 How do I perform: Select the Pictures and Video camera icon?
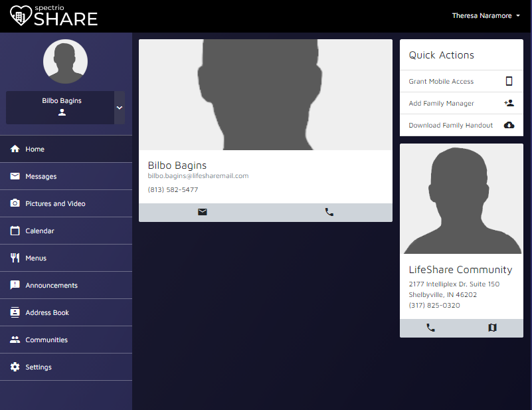[15, 203]
